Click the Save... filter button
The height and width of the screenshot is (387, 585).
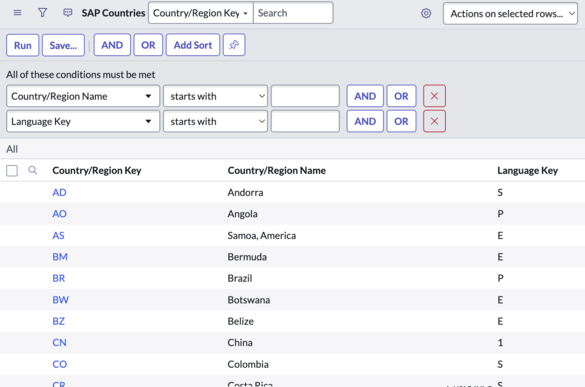pyautogui.click(x=63, y=45)
